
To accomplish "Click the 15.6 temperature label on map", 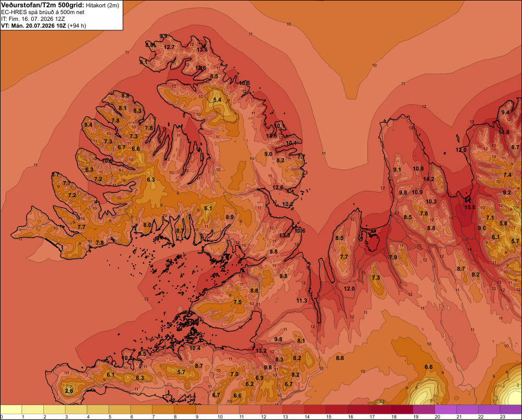I will (x=470, y=207).
